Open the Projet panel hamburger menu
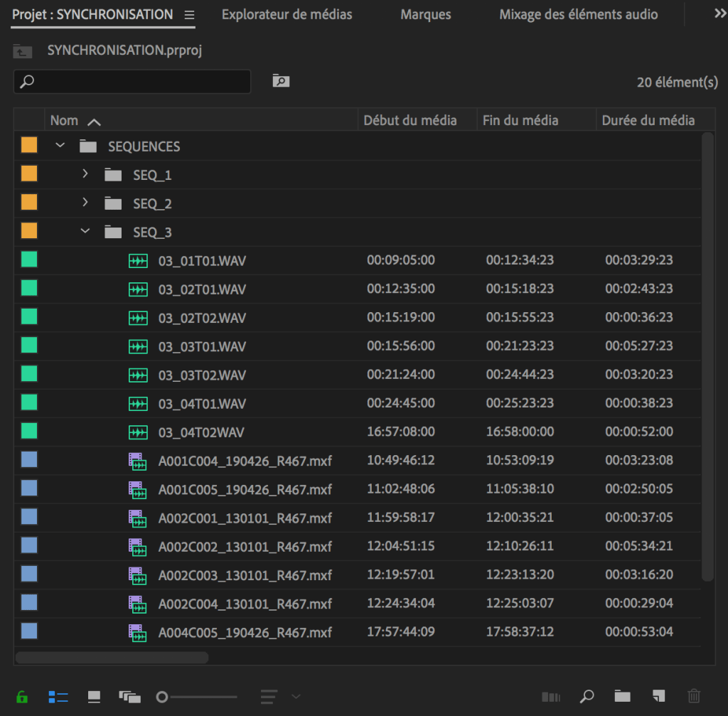This screenshot has width=728, height=716. click(189, 15)
